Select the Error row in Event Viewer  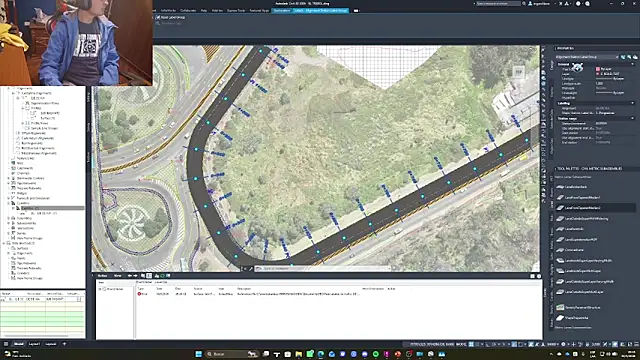point(249,294)
